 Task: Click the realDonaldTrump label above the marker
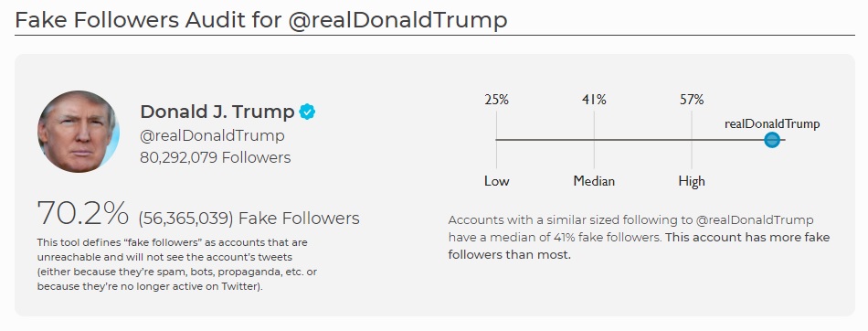tap(772, 123)
